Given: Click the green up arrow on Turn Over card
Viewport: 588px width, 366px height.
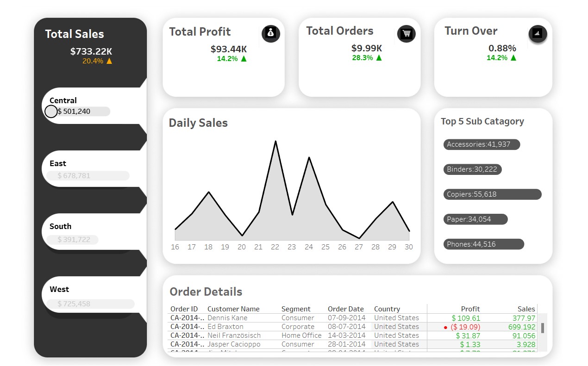Looking at the screenshot, I should pos(513,58).
